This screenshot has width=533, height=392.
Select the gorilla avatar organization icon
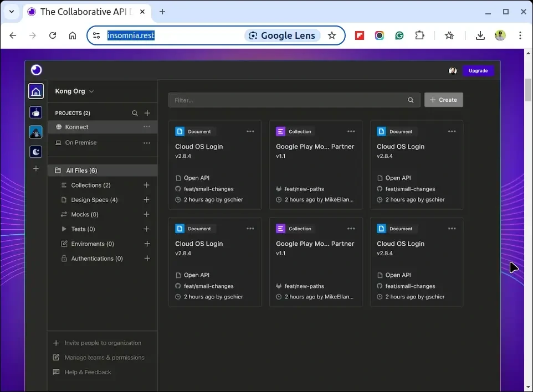[x=35, y=132]
